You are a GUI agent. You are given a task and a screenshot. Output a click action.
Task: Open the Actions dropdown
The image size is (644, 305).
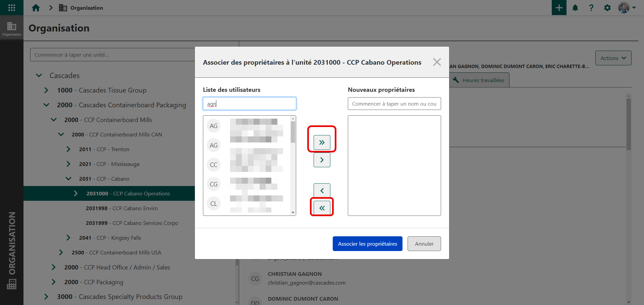point(613,58)
